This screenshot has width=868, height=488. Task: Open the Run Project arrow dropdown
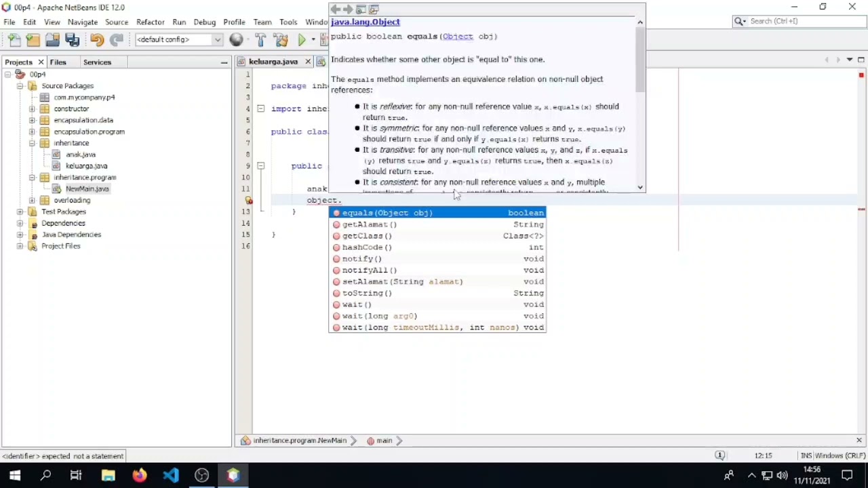coord(313,40)
